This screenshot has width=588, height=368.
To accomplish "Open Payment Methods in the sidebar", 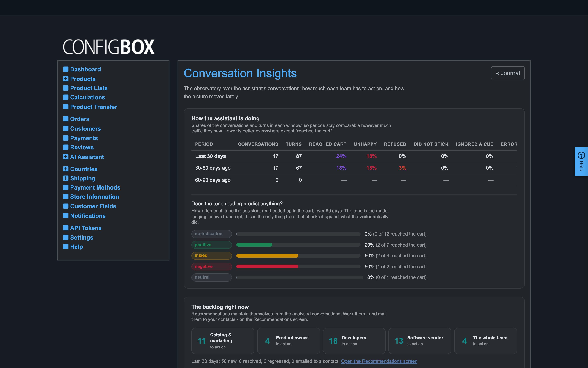I will point(95,187).
